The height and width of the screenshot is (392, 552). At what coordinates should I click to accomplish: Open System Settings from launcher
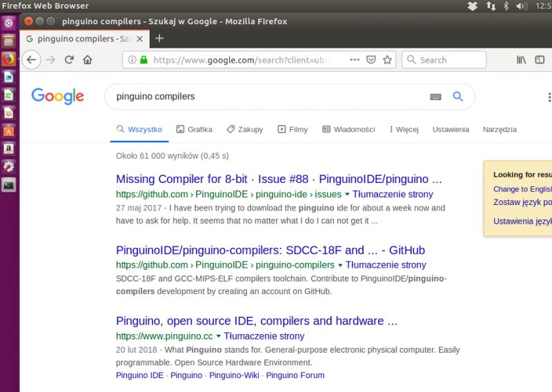8,166
